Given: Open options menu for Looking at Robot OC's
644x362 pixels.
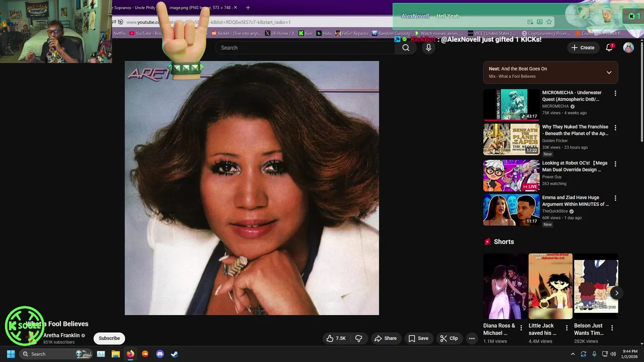Looking at the screenshot, I should (x=615, y=164).
